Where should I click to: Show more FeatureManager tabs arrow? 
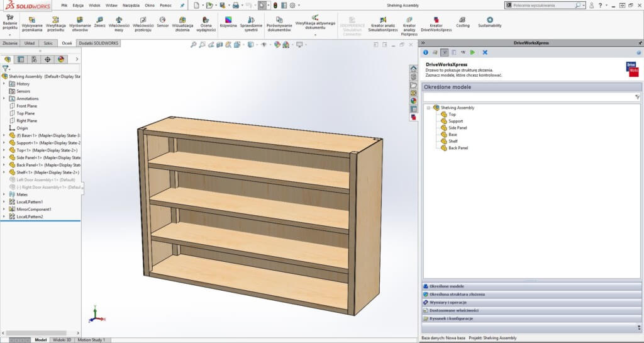pos(77,59)
